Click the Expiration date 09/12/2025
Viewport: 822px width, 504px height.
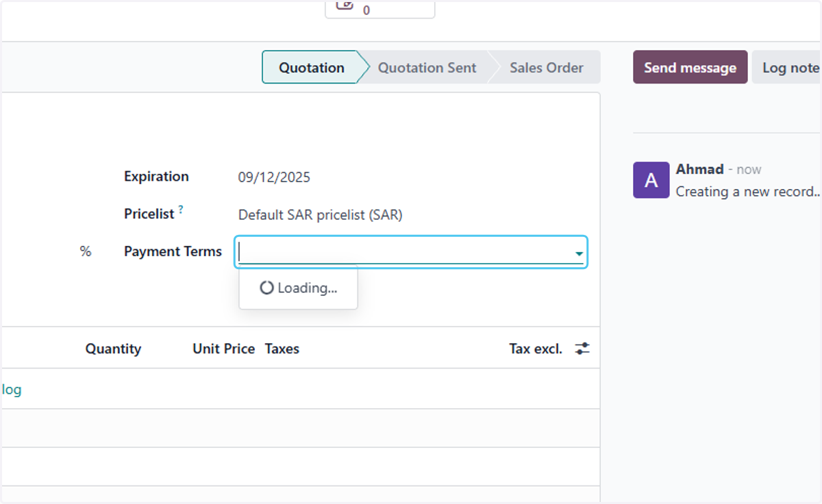pos(274,177)
